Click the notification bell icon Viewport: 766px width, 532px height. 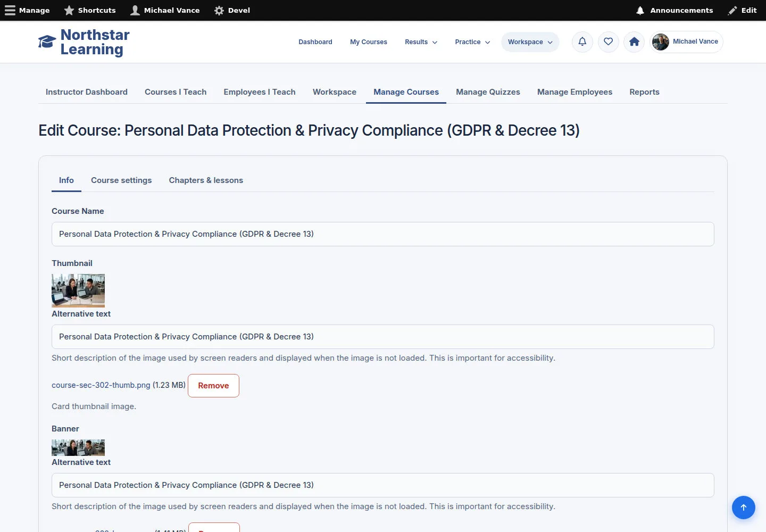click(x=582, y=42)
